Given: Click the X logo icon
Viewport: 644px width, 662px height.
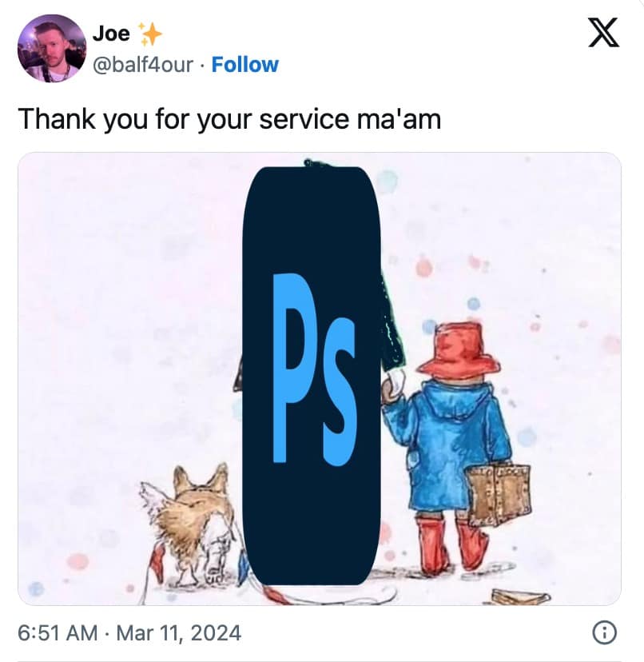Looking at the screenshot, I should click(604, 32).
